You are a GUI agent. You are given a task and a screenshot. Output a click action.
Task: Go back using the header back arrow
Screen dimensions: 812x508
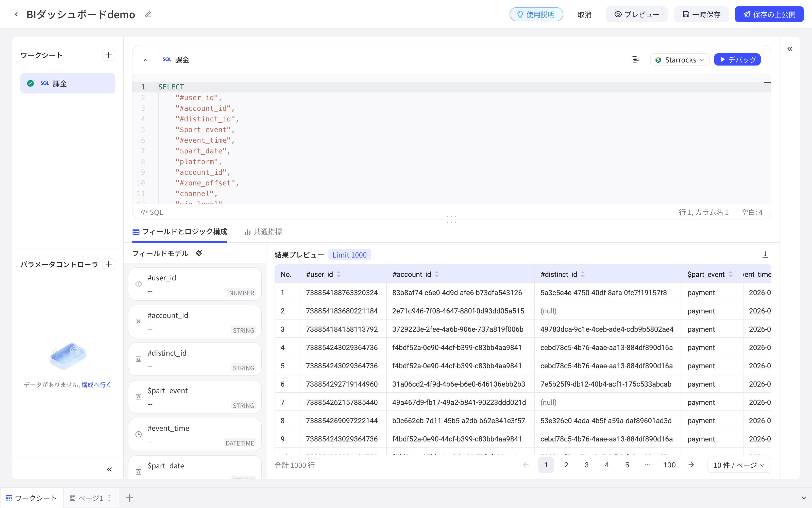[x=16, y=14]
